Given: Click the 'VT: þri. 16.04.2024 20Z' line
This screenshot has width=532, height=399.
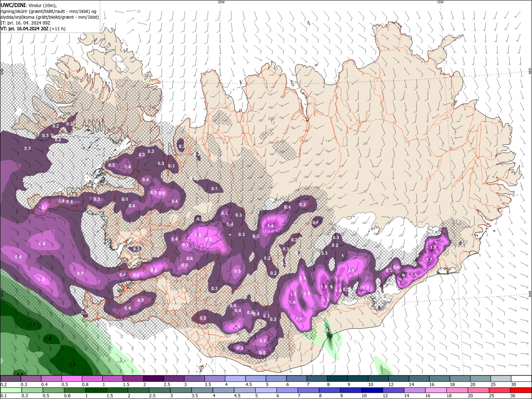Looking at the screenshot, I should pos(25,29).
